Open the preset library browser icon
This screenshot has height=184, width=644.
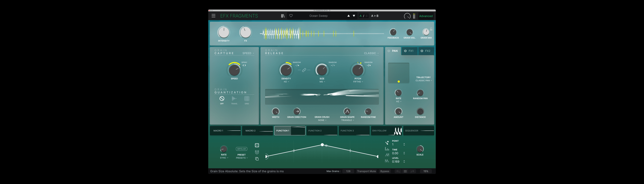pyautogui.click(x=283, y=16)
